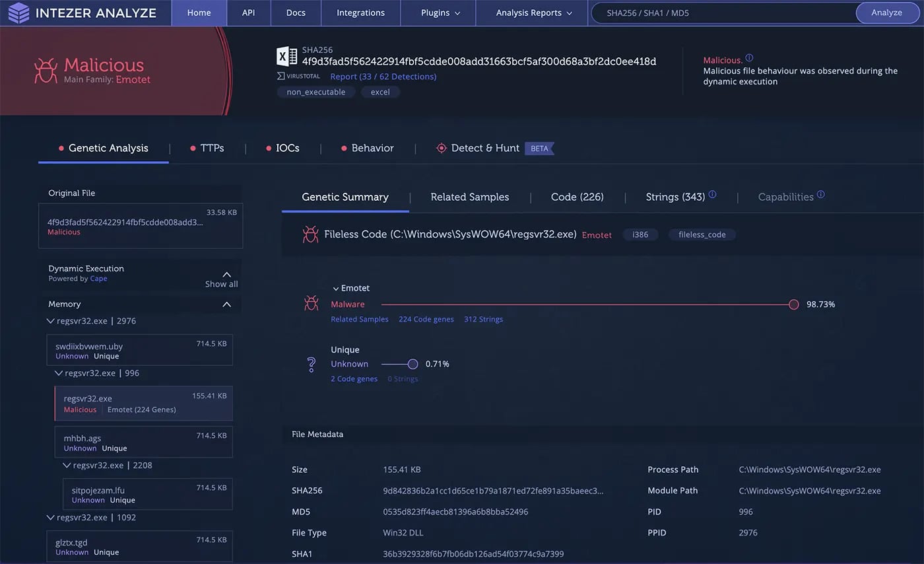Click the SHA1 hash value 36b3929328f6b7fb06db...
This screenshot has height=564, width=924.
[473, 554]
